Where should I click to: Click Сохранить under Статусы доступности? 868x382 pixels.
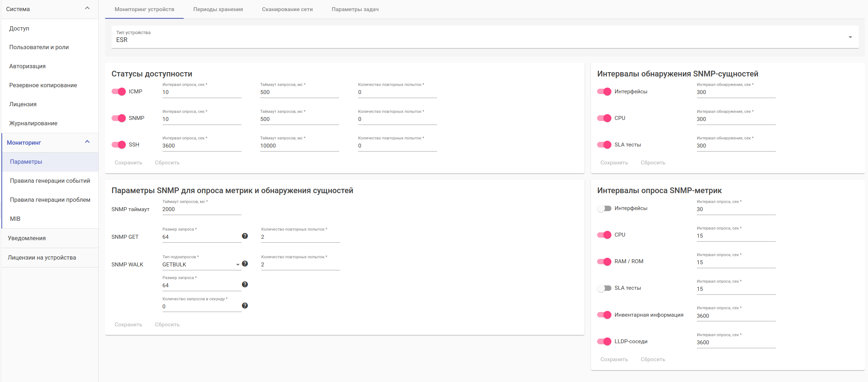point(128,163)
